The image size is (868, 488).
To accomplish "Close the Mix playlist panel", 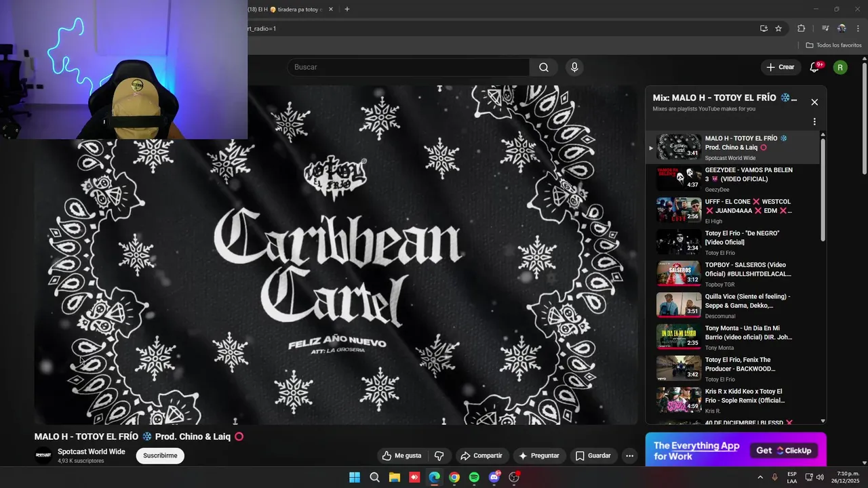I will click(814, 102).
